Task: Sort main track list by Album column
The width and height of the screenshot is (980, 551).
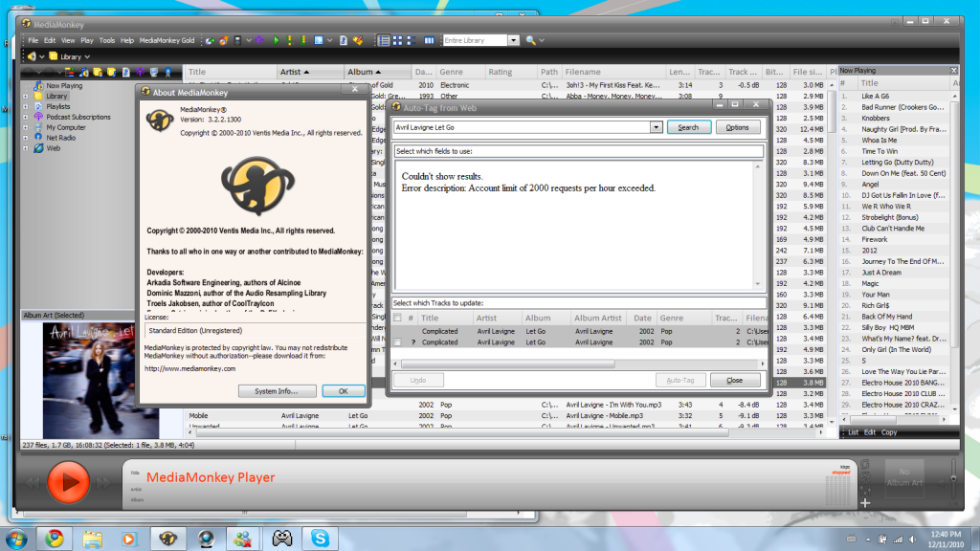Action: click(377, 72)
